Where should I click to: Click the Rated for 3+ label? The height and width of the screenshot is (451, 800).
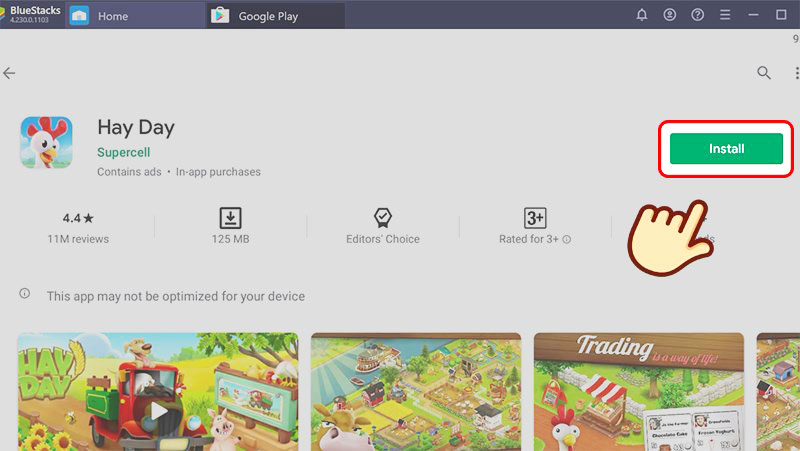click(x=529, y=239)
